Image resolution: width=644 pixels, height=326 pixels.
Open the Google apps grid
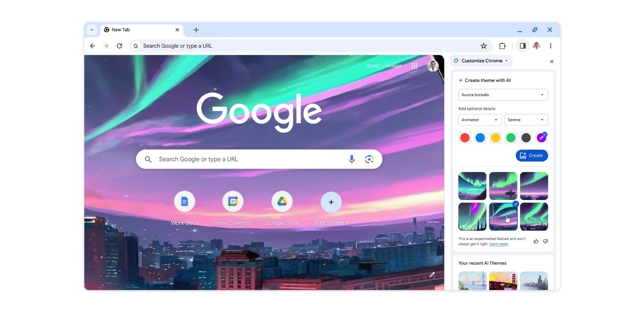414,66
